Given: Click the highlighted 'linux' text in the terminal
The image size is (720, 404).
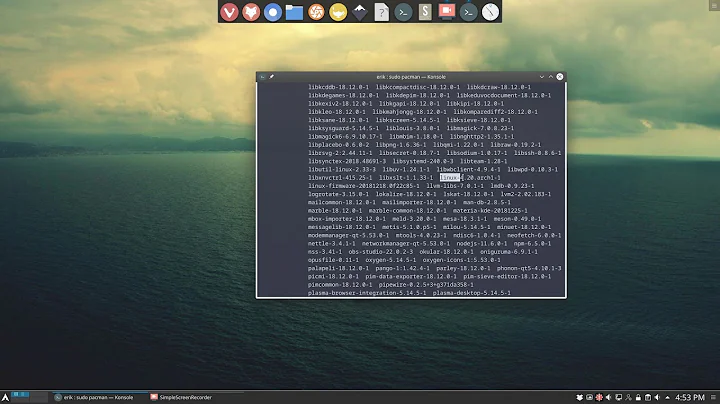Looking at the screenshot, I should coord(450,178).
